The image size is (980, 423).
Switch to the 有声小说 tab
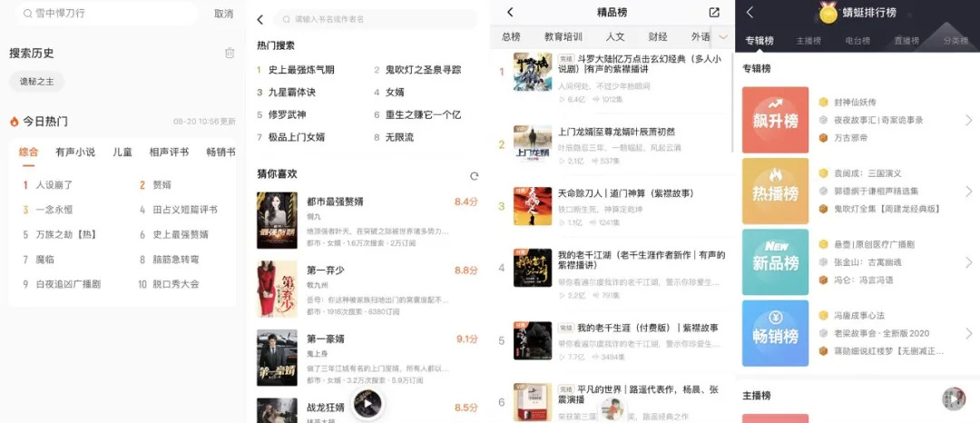click(75, 152)
